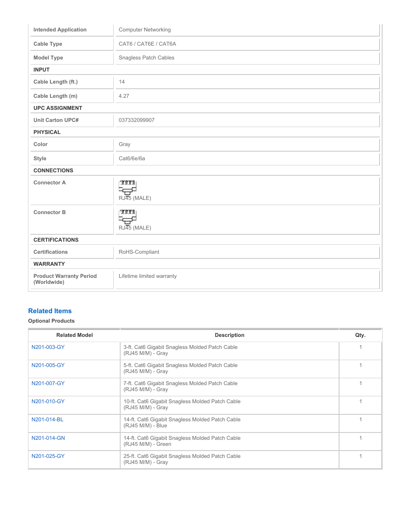Image resolution: width=411 pixels, height=532 pixels.
Task: Click the Connector A label
Action: (50, 183)
